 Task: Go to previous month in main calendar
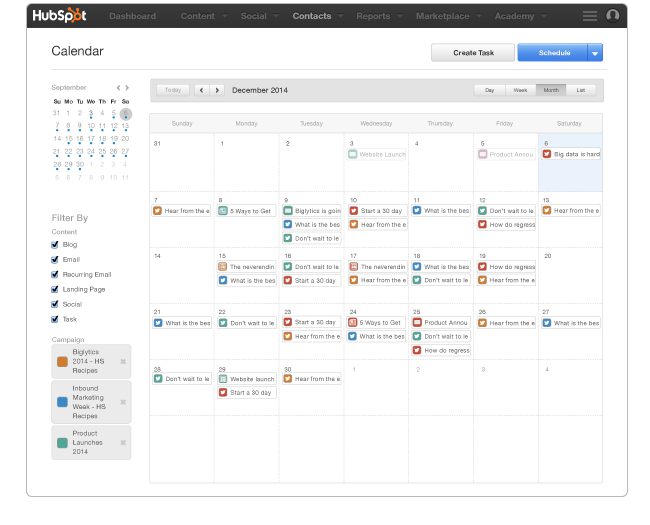click(x=201, y=90)
